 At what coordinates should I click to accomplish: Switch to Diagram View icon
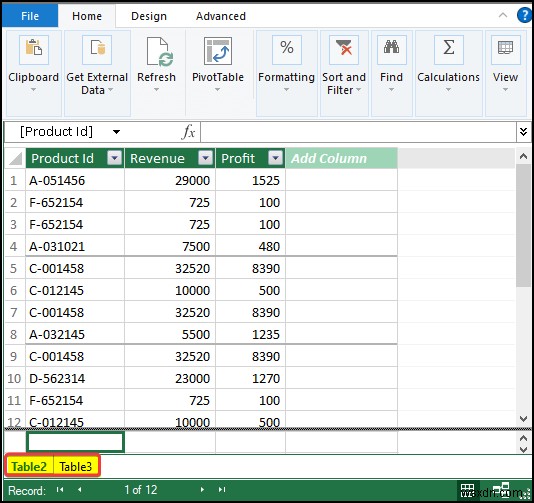point(501,490)
